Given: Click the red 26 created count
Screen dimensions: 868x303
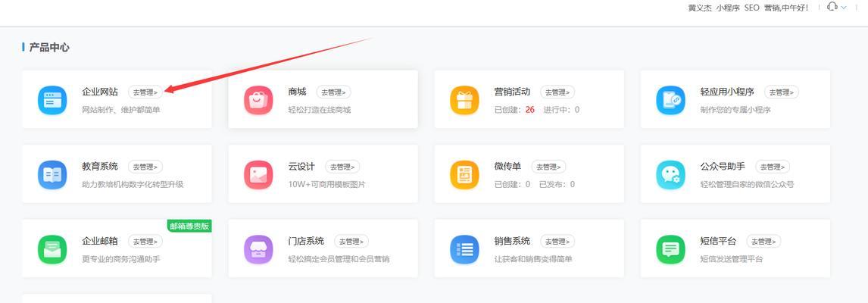Looking at the screenshot, I should click(529, 110).
